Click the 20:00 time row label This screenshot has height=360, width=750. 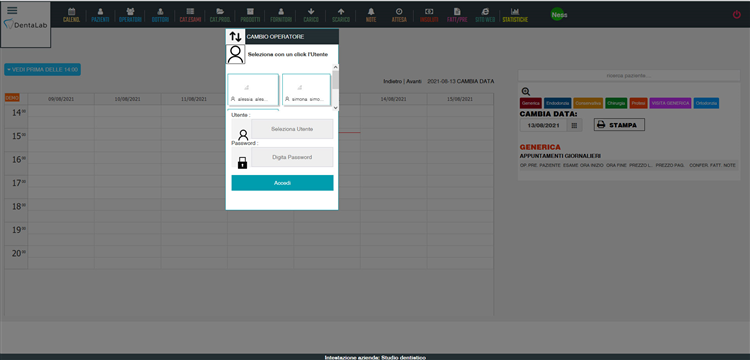18,253
